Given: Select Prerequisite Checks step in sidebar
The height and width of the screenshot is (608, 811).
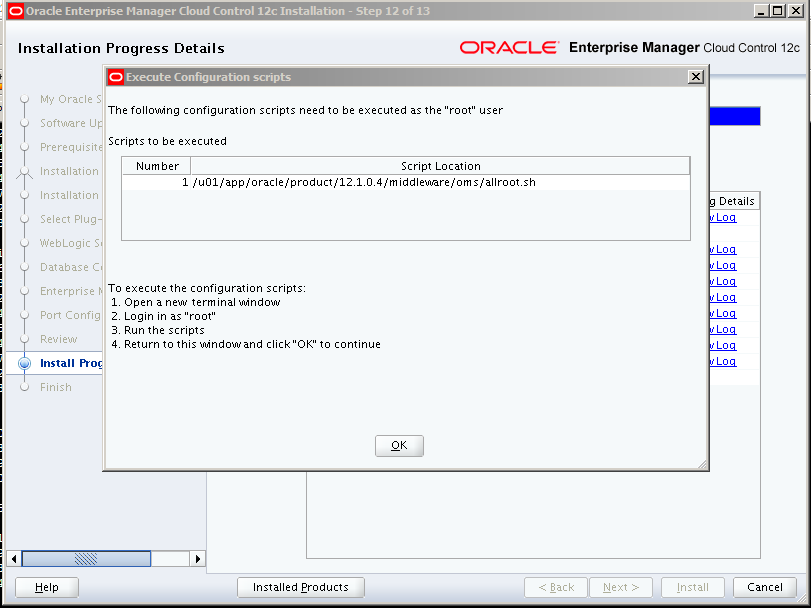Looking at the screenshot, I should [70, 147].
